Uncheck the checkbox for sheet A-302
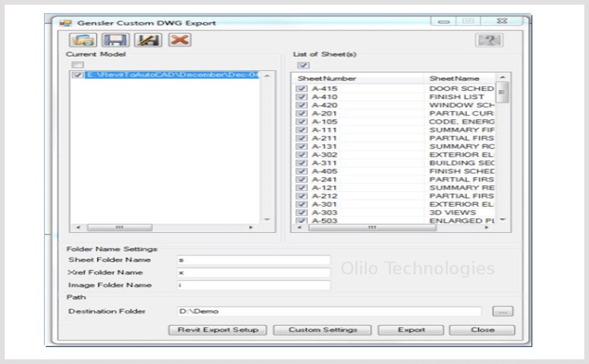The width and height of the screenshot is (589, 364). (301, 155)
